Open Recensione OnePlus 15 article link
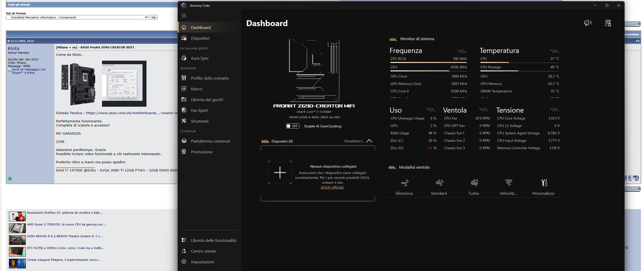 tap(65, 213)
